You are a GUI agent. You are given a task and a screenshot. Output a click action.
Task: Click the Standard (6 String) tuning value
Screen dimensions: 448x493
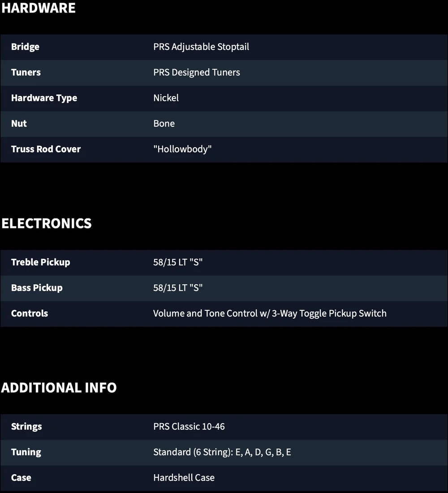pos(222,452)
